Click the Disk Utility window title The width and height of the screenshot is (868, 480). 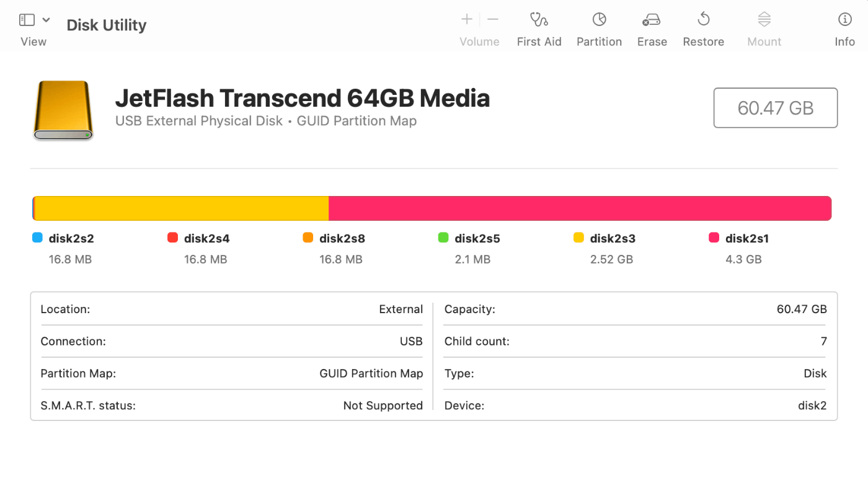pos(107,25)
